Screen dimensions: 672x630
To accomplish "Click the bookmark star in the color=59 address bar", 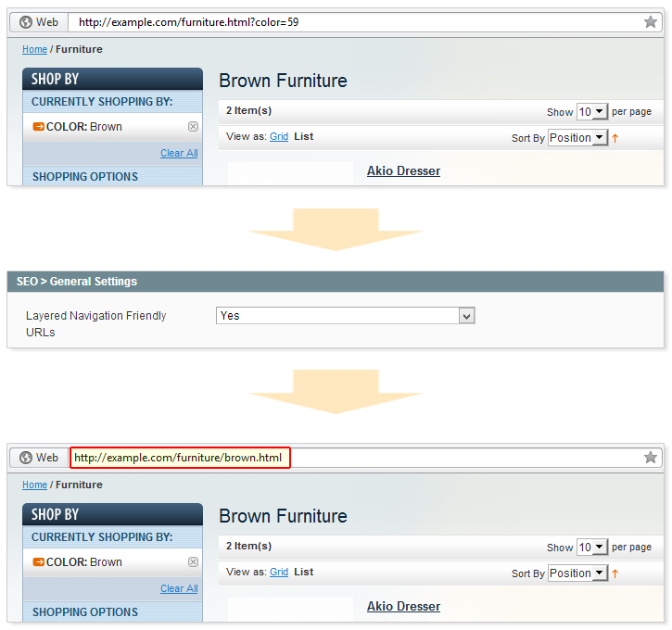I will point(651,22).
